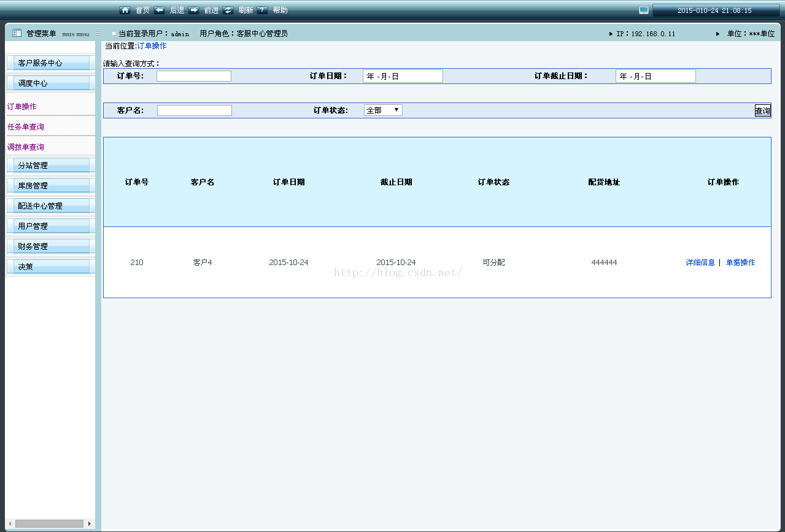Screen dimensions: 785x532
Task: Click the home (首页) icon
Action: [125, 10]
